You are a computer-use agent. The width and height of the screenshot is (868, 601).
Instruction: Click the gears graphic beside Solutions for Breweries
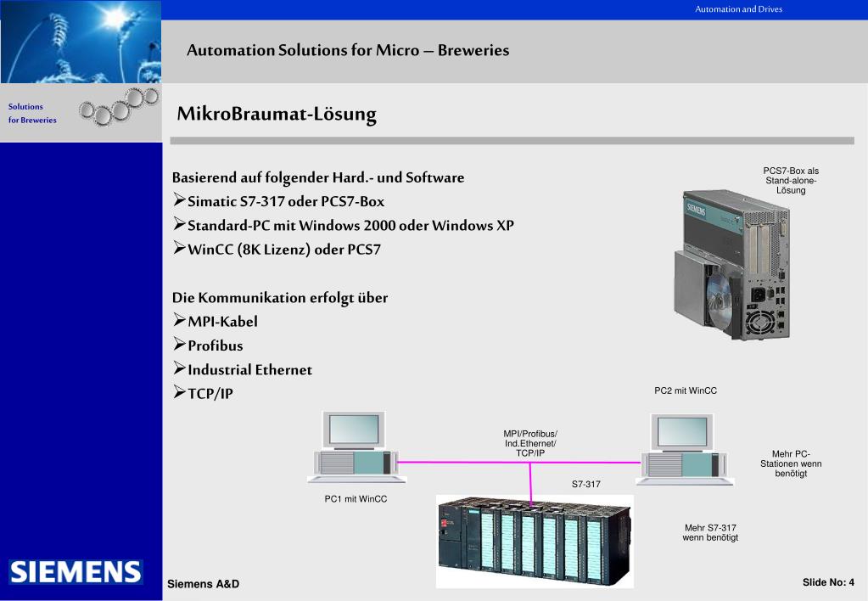(119, 106)
